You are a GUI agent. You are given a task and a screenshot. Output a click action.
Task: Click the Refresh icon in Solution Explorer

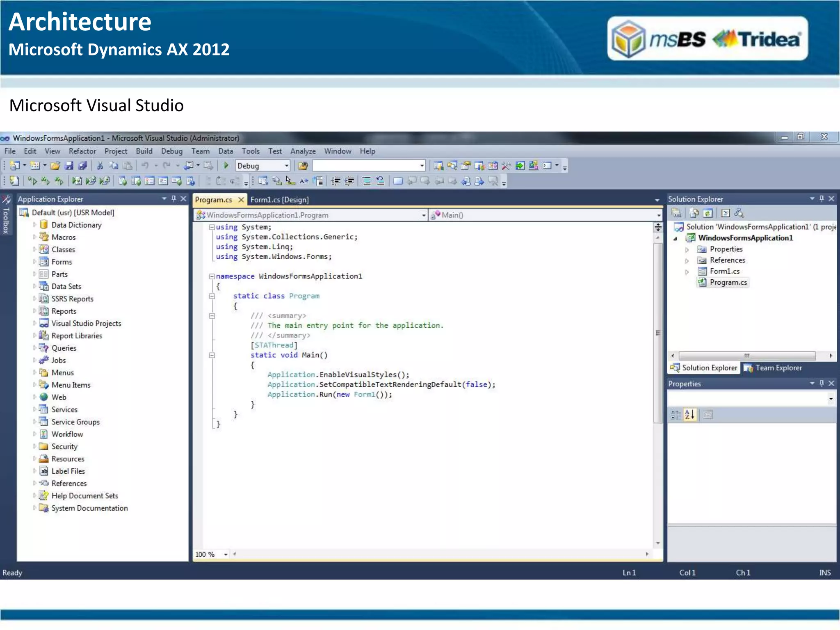(x=708, y=213)
